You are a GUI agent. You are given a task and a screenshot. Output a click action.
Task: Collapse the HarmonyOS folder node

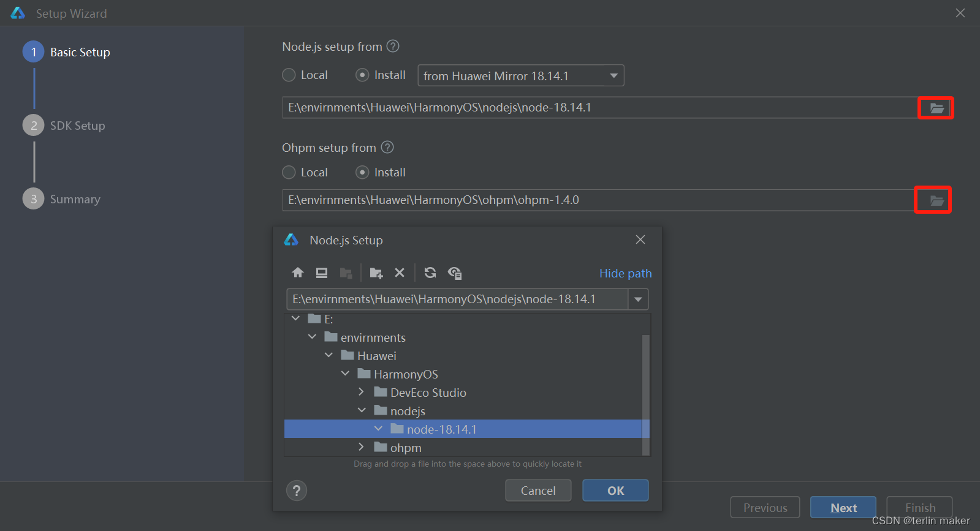346,374
